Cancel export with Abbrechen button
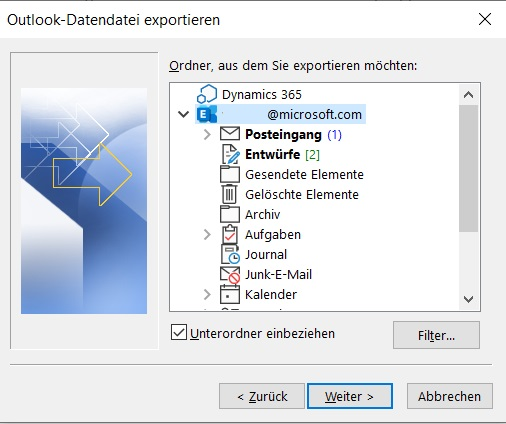The image size is (506, 424). point(450,396)
